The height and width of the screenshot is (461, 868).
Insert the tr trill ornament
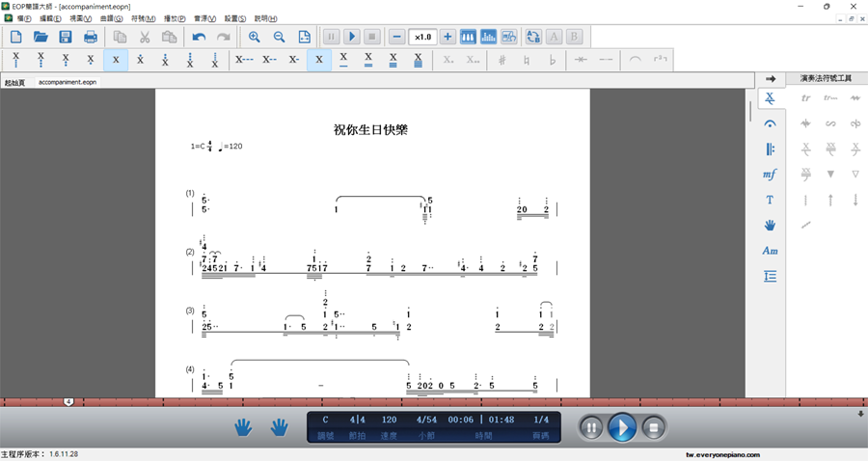click(805, 98)
